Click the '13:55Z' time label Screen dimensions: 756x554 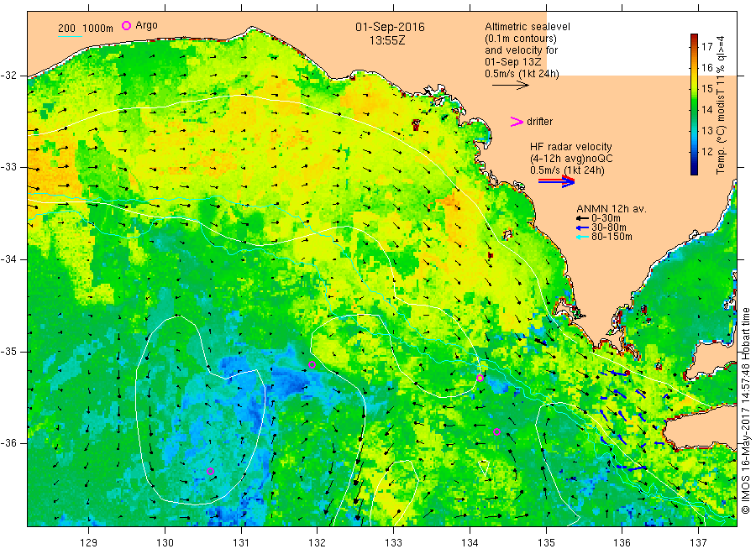pos(387,40)
